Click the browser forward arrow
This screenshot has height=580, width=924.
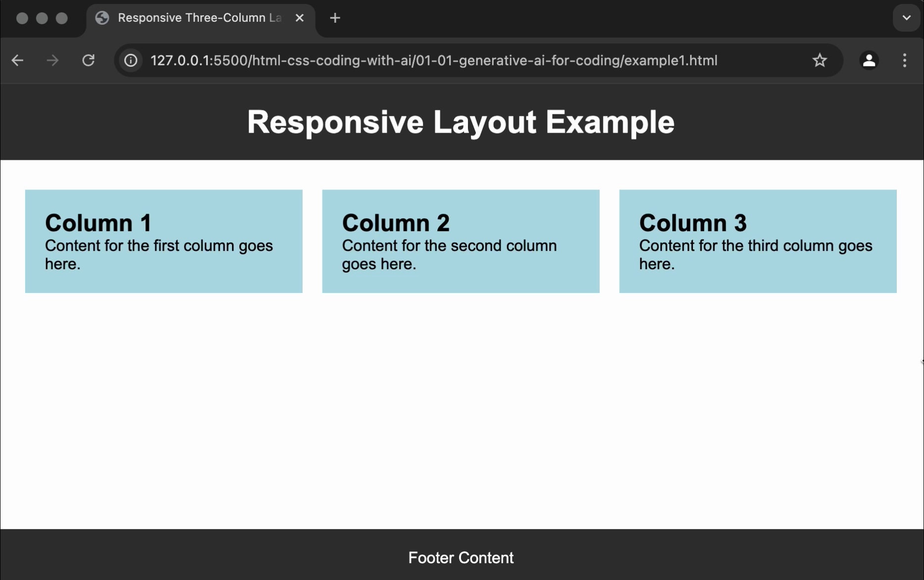click(x=52, y=60)
